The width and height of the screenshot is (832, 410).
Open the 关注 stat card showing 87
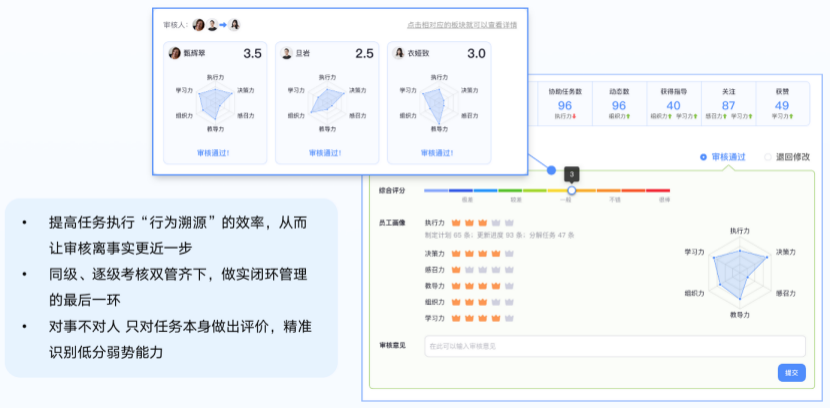point(728,103)
